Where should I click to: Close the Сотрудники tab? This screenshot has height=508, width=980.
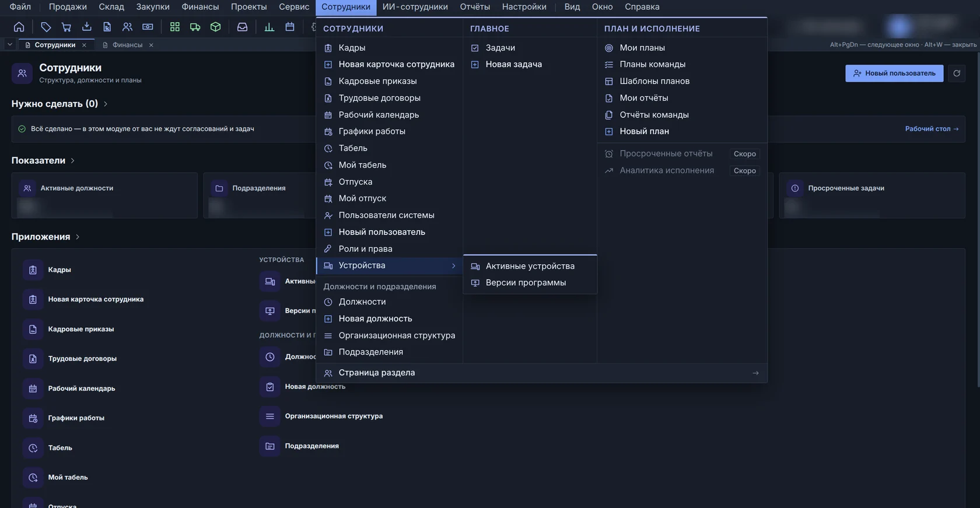[84, 45]
